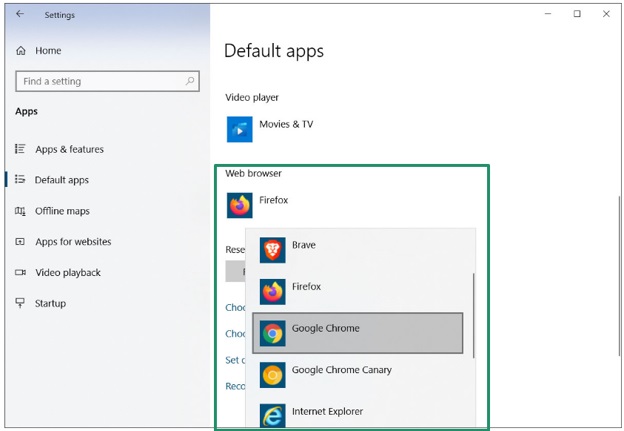Click the home icon in the sidebar
Viewport: 624px width, 431px height.
(x=21, y=51)
